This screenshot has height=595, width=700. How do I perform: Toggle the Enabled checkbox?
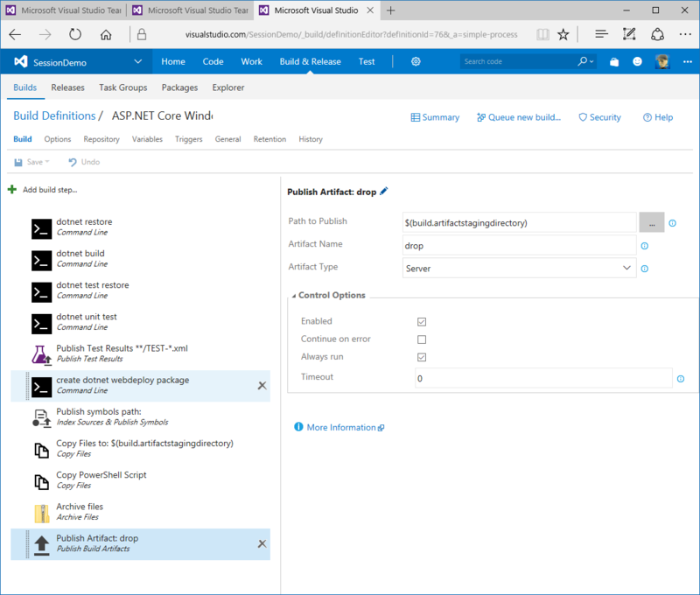(422, 322)
